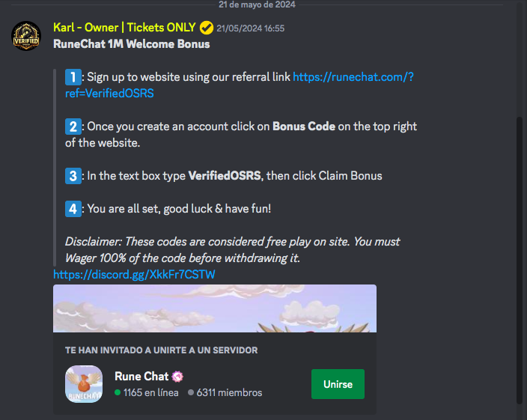Click the username Karl - Owner | Tickets ONLY

pos(124,28)
